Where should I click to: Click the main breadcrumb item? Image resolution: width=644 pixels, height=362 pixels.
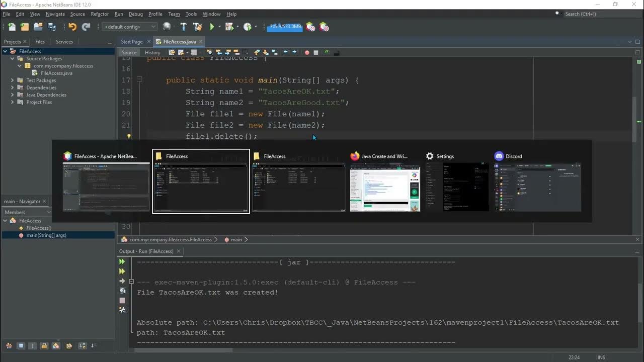pos(236,240)
